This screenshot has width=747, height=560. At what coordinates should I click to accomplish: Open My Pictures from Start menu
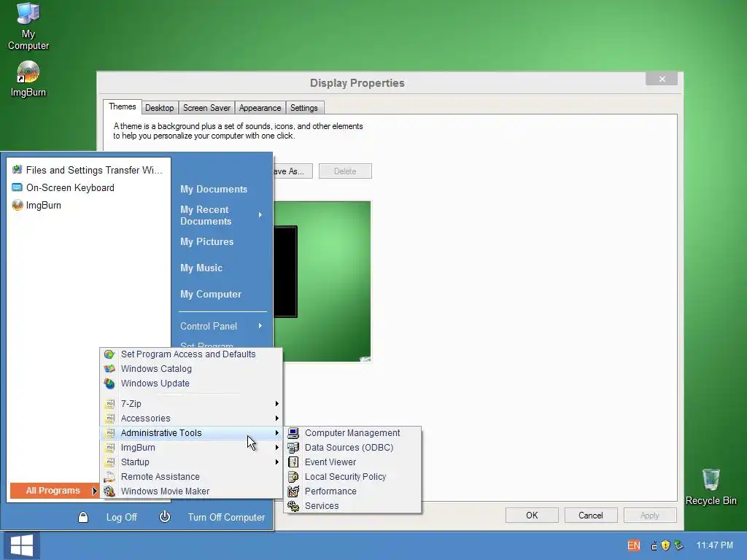[206, 241]
